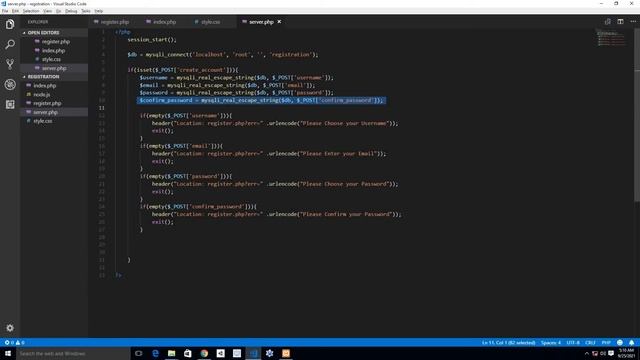Click the mysqli_connect code line

(223, 55)
